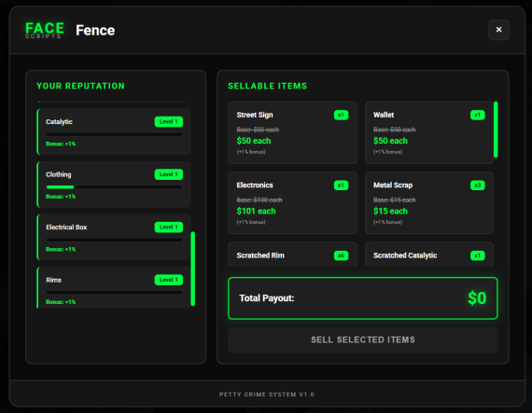Click the 'Fence' title text
Image resolution: width=532 pixels, height=413 pixels.
pos(95,30)
